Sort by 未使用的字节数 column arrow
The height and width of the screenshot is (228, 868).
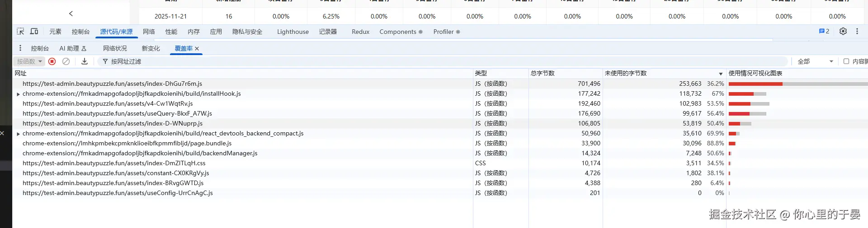click(x=721, y=74)
